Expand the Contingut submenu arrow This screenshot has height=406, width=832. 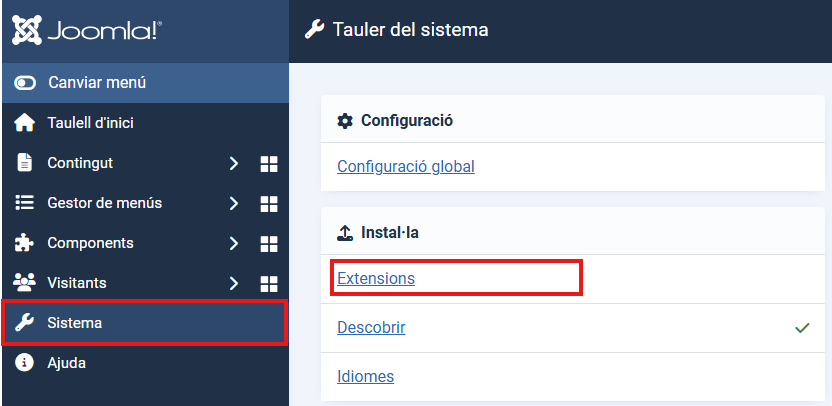coord(233,163)
